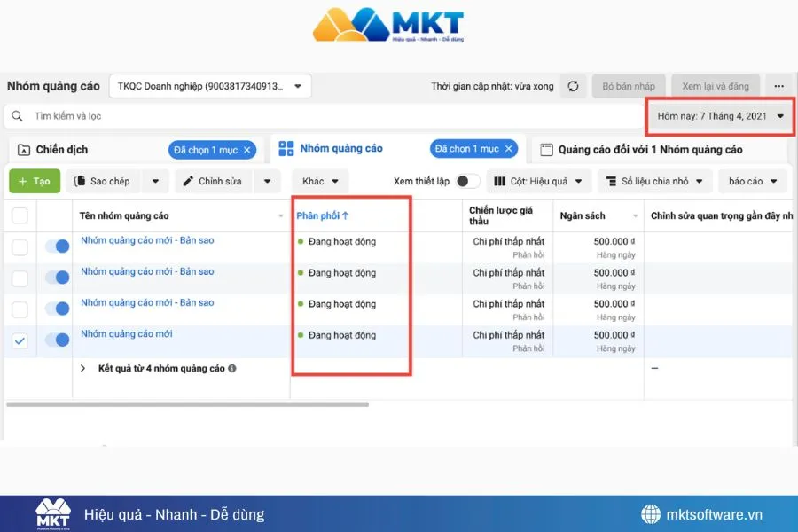Select the grid icon beside Nhóm quảng cáo tab
798x532 pixels.
[x=286, y=149]
